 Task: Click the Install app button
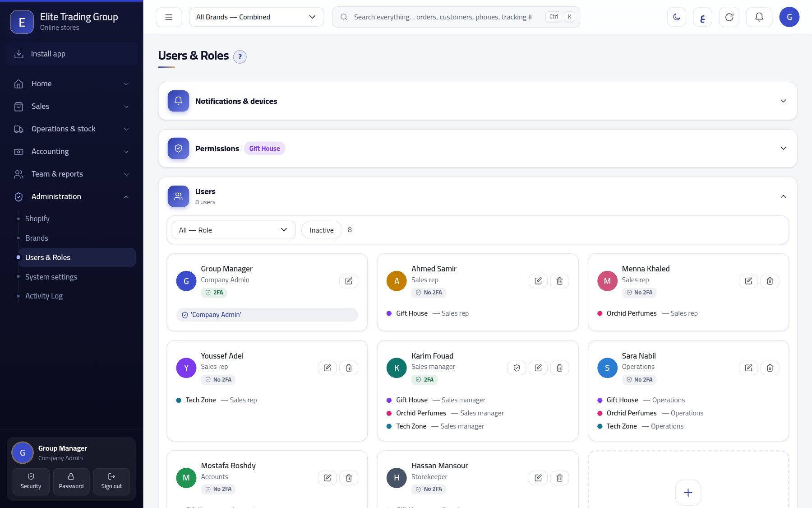click(x=72, y=54)
